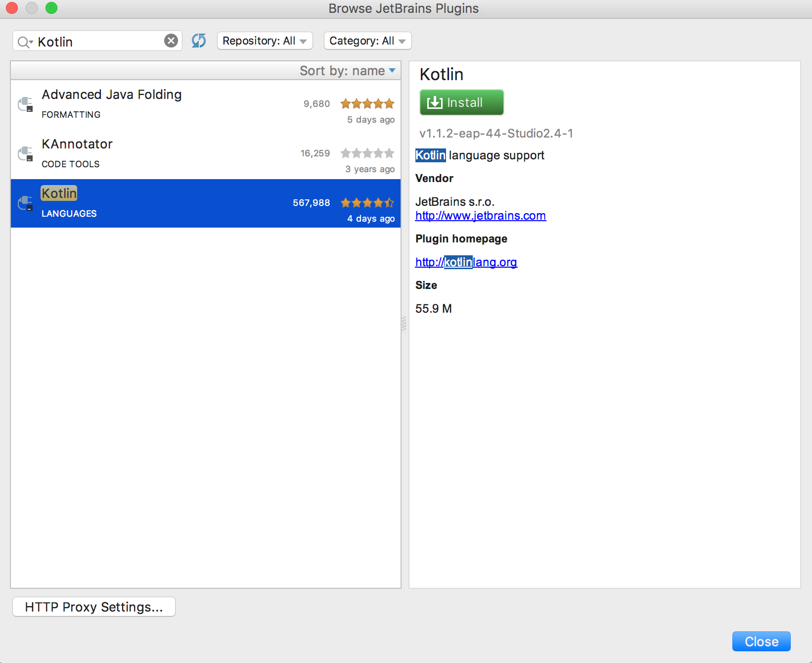Viewport: 812px width, 663px height.
Task: Select the KAnnotator plugin row
Action: click(x=206, y=154)
